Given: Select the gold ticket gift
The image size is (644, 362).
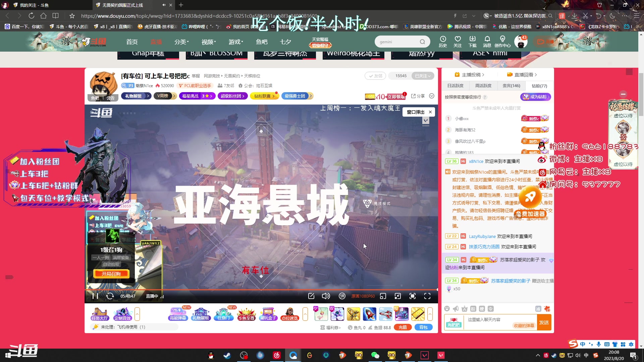Looking at the screenshot, I should [418, 314].
